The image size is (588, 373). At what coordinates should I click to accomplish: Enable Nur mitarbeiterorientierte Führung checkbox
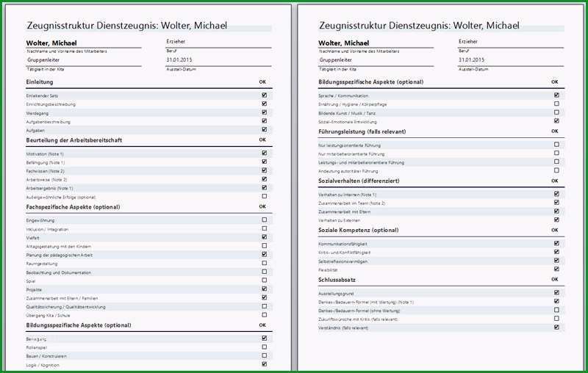pos(556,153)
